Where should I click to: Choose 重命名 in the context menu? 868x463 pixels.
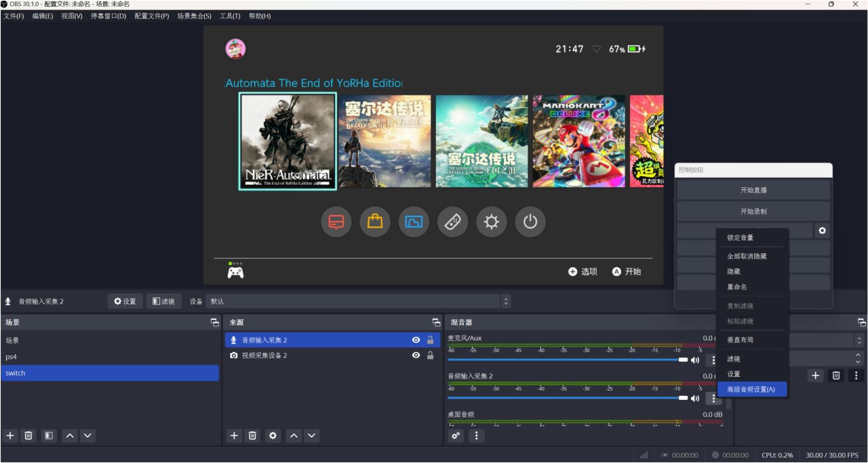pyautogui.click(x=753, y=287)
